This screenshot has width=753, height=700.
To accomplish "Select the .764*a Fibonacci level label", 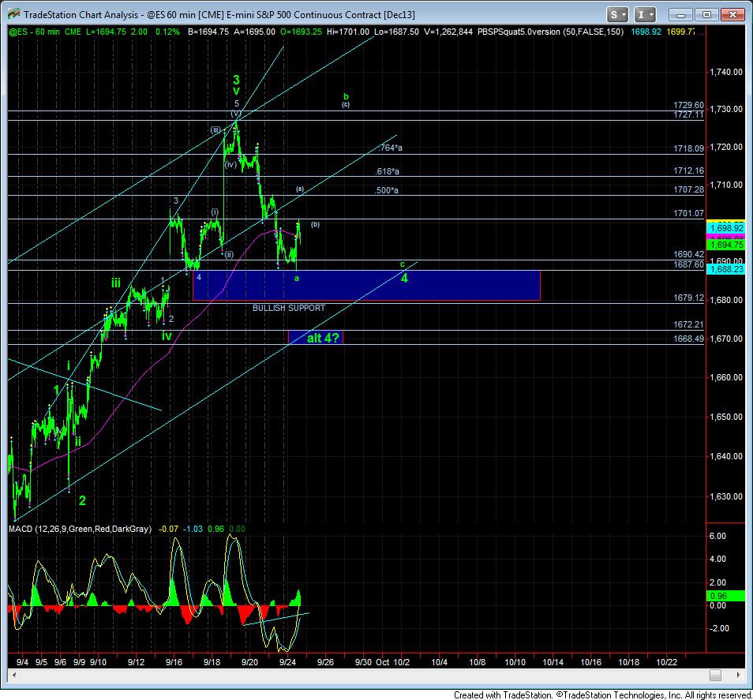I will pyautogui.click(x=391, y=148).
